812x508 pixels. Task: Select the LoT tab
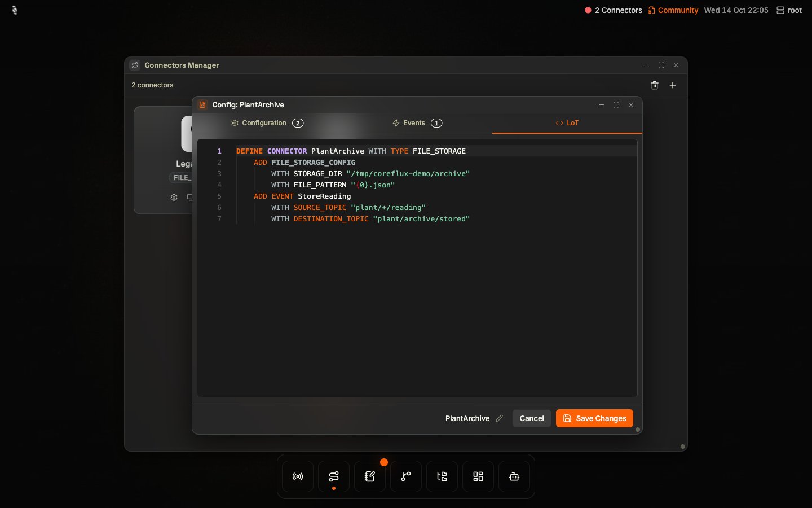[x=567, y=123]
